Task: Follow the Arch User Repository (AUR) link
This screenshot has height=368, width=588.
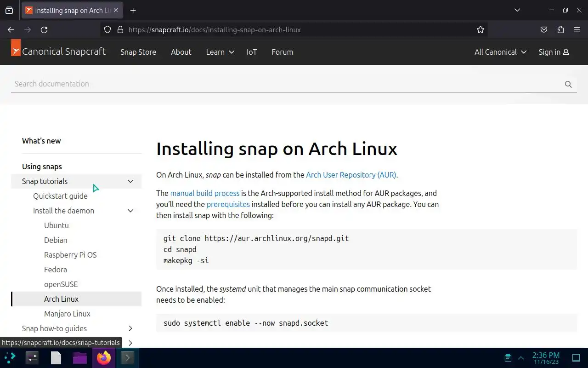Action: (351, 175)
